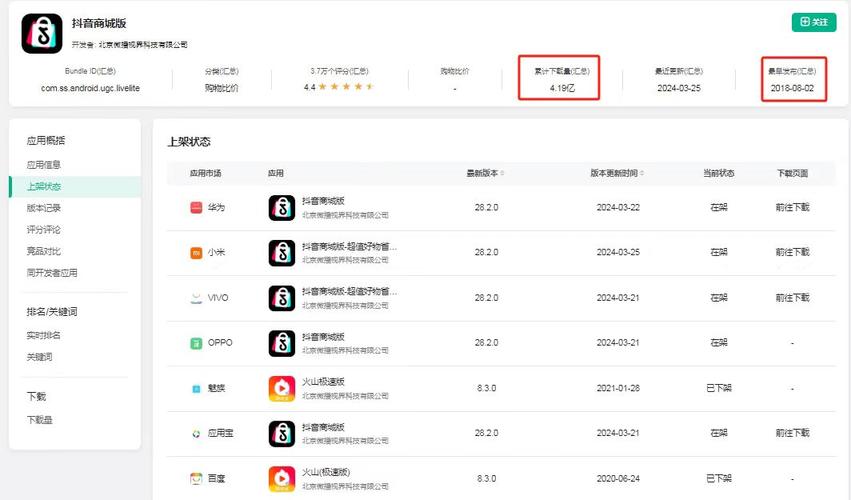Open 评分评论 sidebar item
This screenshot has width=851, height=500.
pyautogui.click(x=44, y=230)
